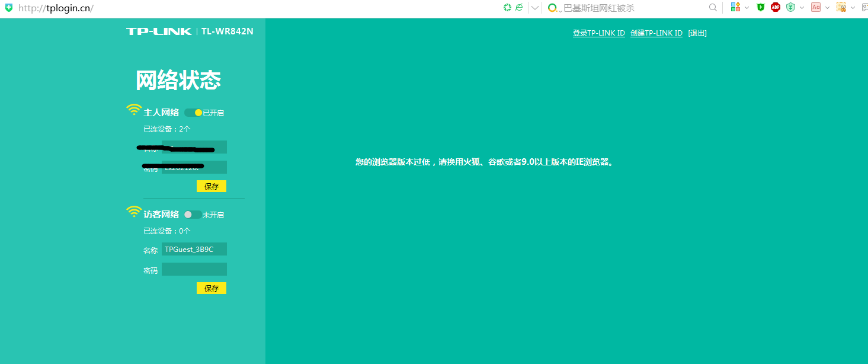Viewport: 868px width, 364px height.
Task: Open the 登录TP-LINK ID link
Action: pyautogui.click(x=598, y=33)
